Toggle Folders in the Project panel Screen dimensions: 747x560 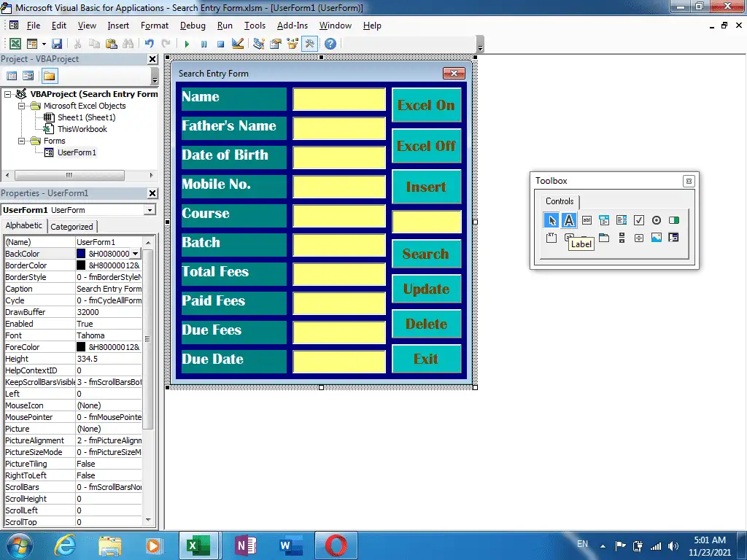[49, 76]
